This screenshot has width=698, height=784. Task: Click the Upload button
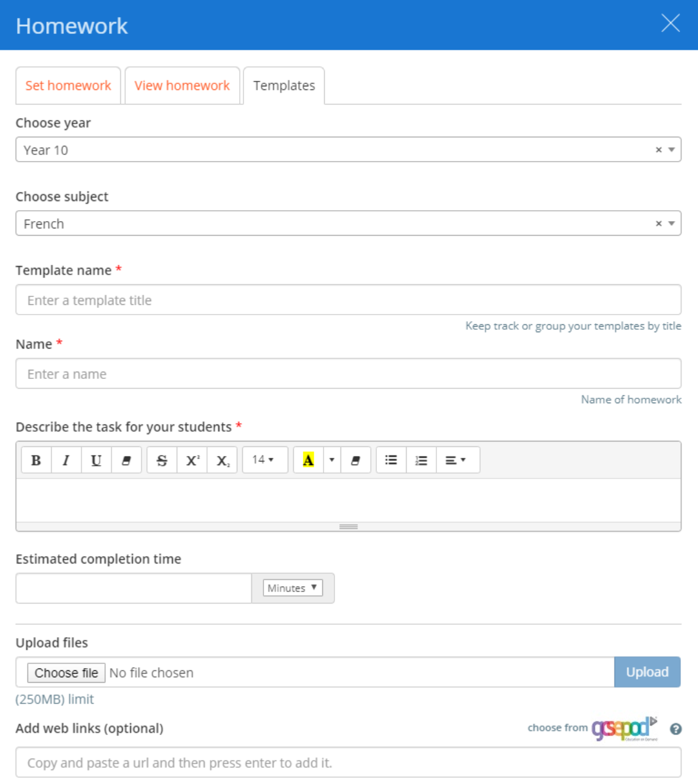647,672
